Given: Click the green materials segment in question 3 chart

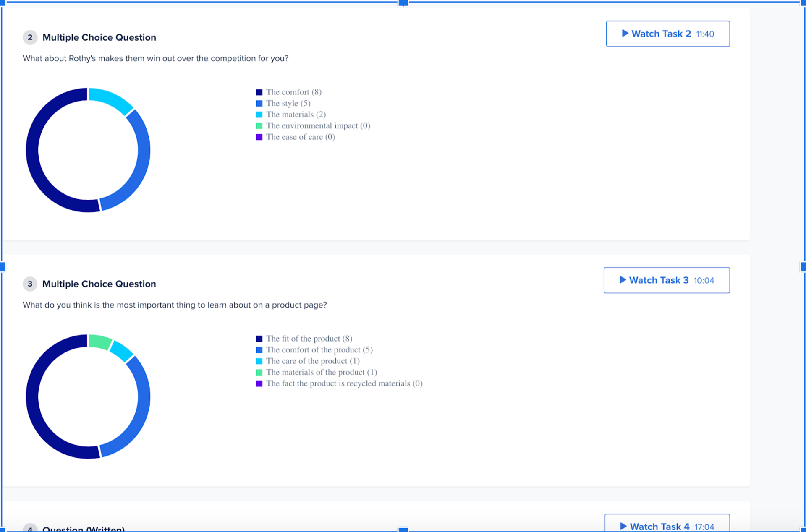Looking at the screenshot, I should [x=100, y=342].
